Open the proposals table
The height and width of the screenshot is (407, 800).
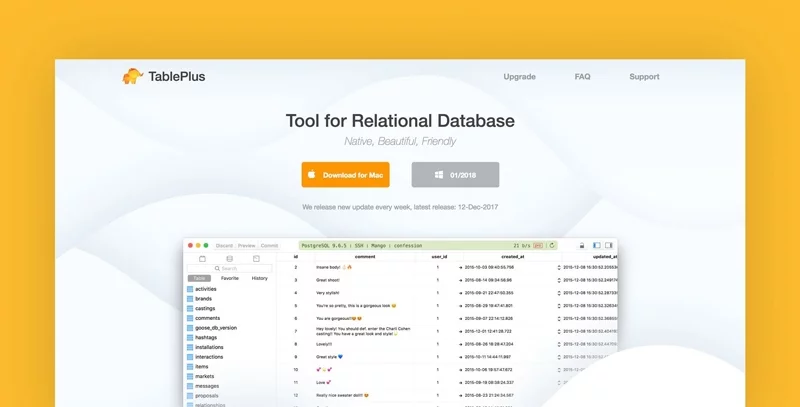tap(203, 396)
